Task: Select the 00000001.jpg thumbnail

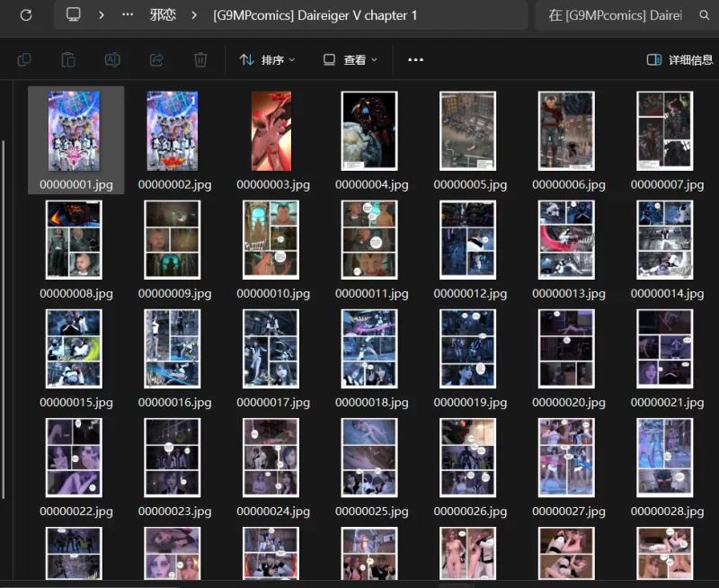Action: [74, 130]
